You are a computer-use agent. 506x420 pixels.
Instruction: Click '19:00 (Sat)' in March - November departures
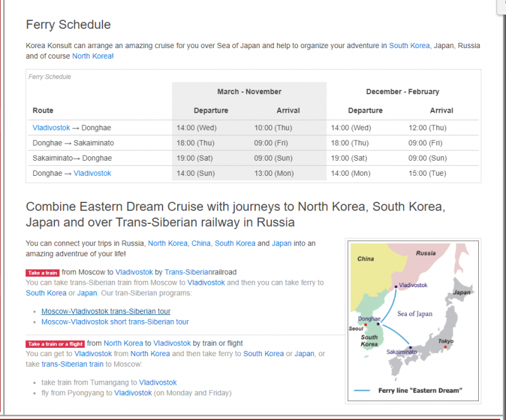(194, 158)
